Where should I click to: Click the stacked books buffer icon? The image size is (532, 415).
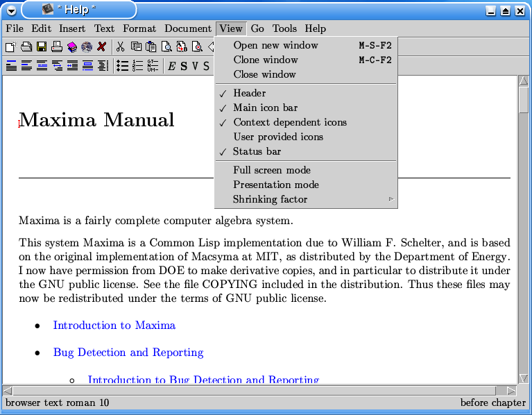pyautogui.click(x=72, y=46)
